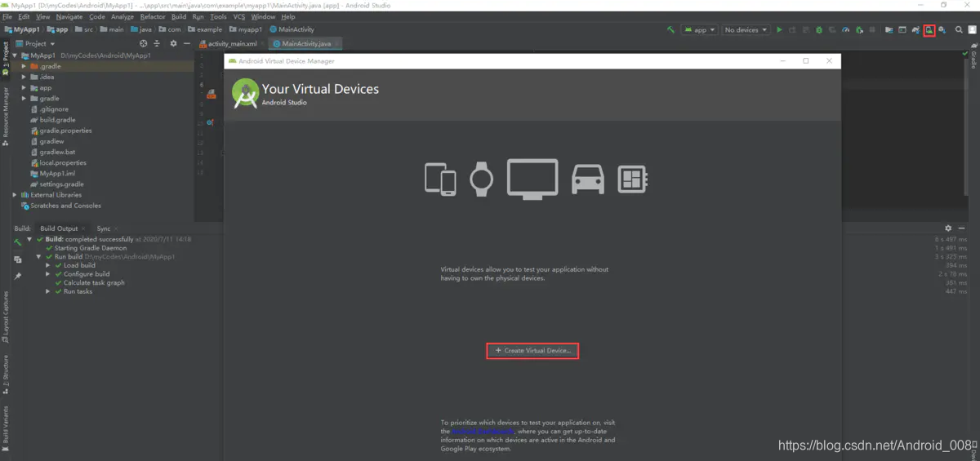Hide the Build panel with minus icon
Viewport: 980px width, 461px height.
(x=960, y=228)
